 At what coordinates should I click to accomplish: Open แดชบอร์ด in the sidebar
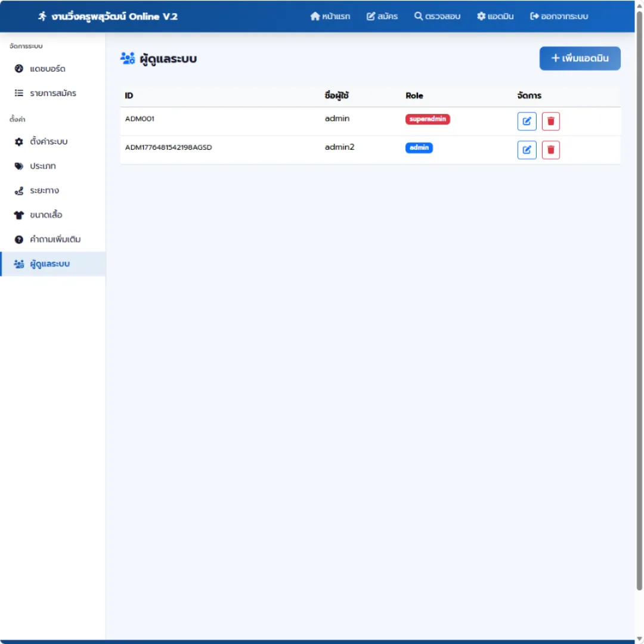click(x=53, y=69)
